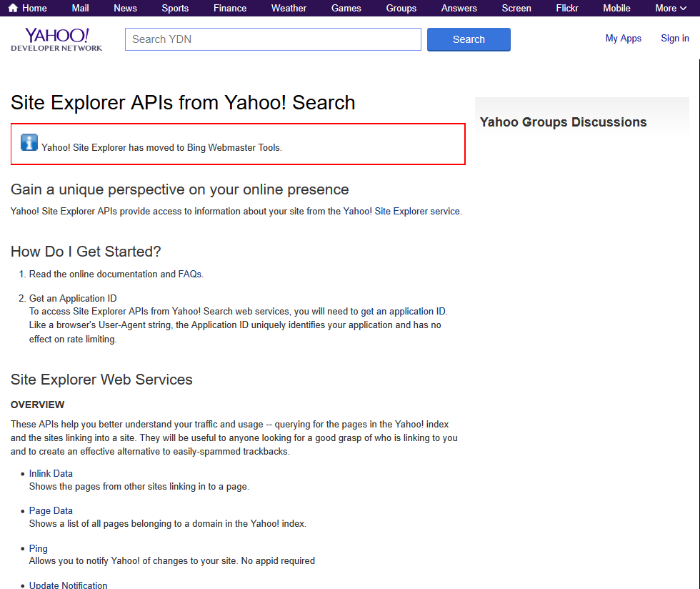Click 'Shows a list of all pages' description
This screenshot has height=589, width=700.
point(167,524)
